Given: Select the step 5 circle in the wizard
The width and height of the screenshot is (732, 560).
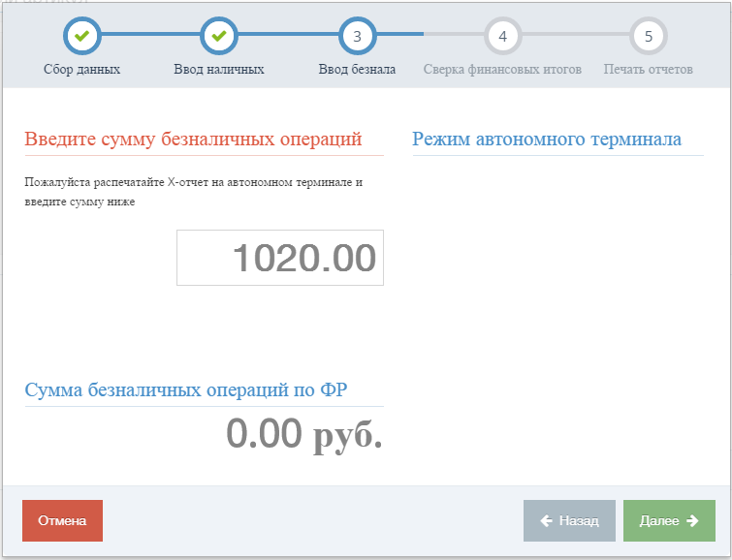Looking at the screenshot, I should [649, 36].
